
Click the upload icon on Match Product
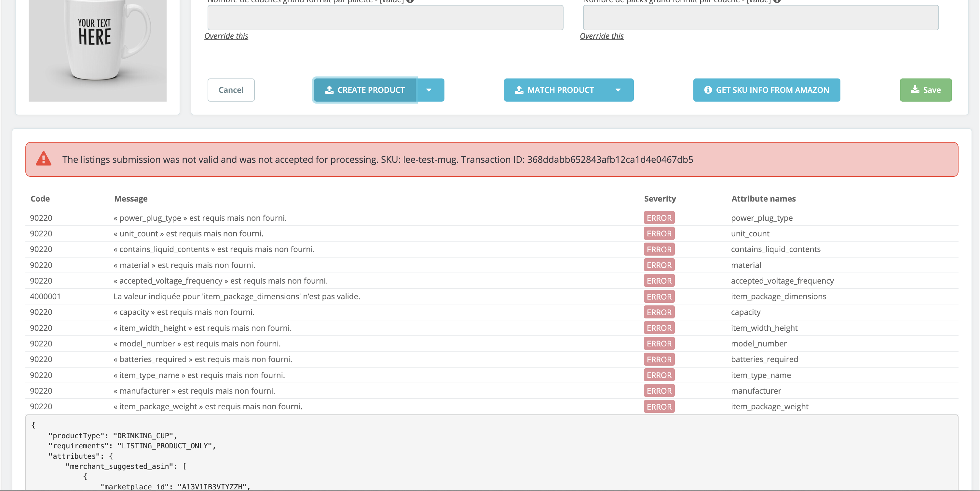[519, 90]
